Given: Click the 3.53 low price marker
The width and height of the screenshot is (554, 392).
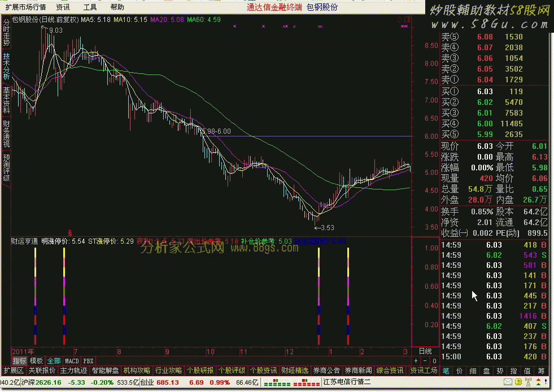Looking at the screenshot, I should [324, 228].
